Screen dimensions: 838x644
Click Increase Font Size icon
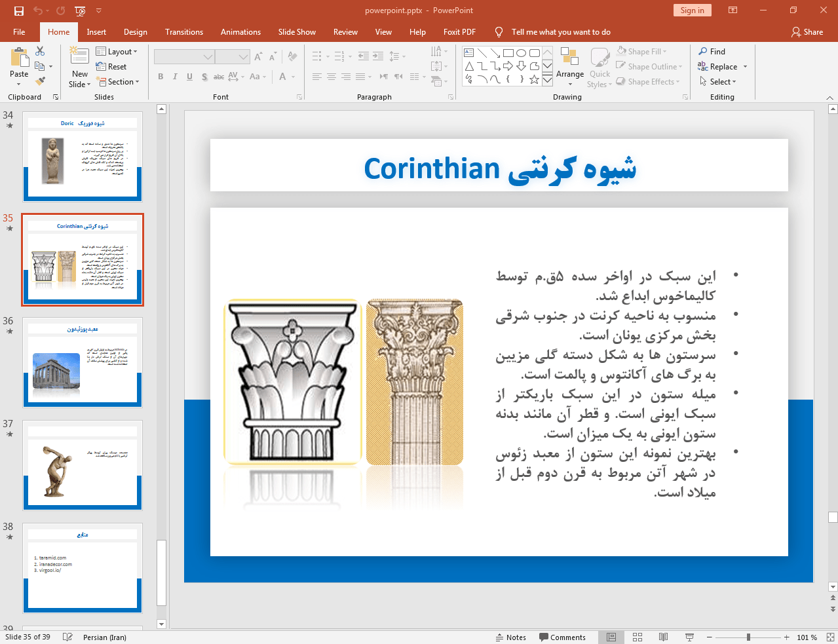click(x=258, y=57)
